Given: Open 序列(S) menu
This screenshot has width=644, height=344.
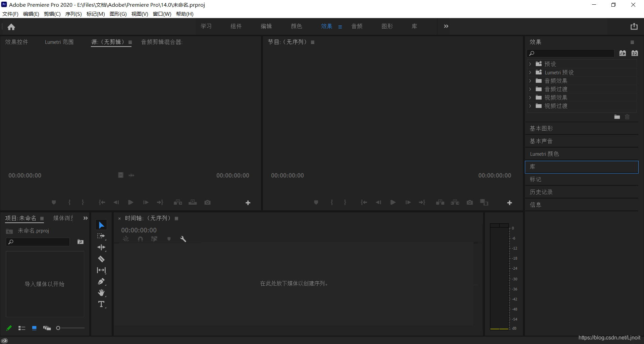Looking at the screenshot, I should click(x=73, y=14).
